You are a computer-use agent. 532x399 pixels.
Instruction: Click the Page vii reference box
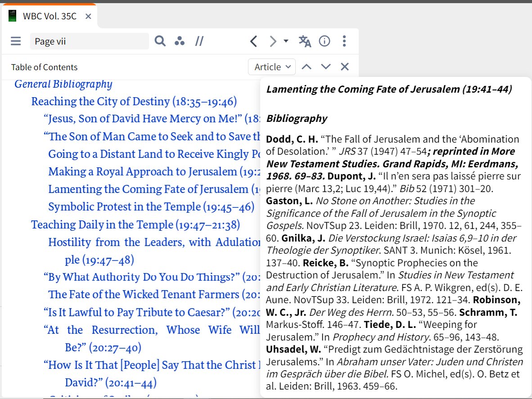click(89, 41)
